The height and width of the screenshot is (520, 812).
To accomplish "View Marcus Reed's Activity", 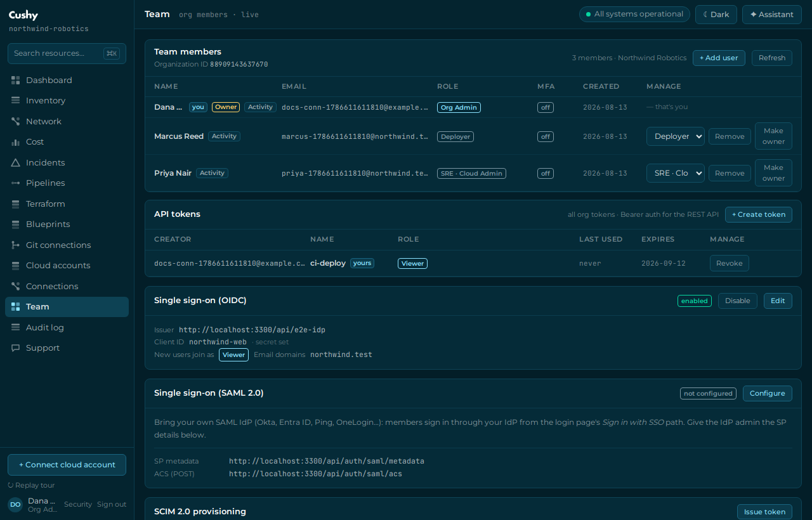I will 224,136.
